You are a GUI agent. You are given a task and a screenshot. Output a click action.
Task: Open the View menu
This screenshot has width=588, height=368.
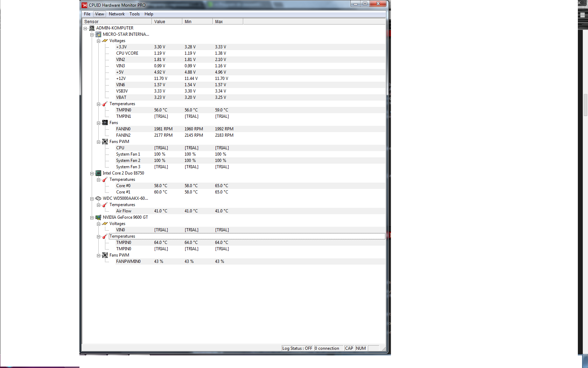pyautogui.click(x=99, y=14)
